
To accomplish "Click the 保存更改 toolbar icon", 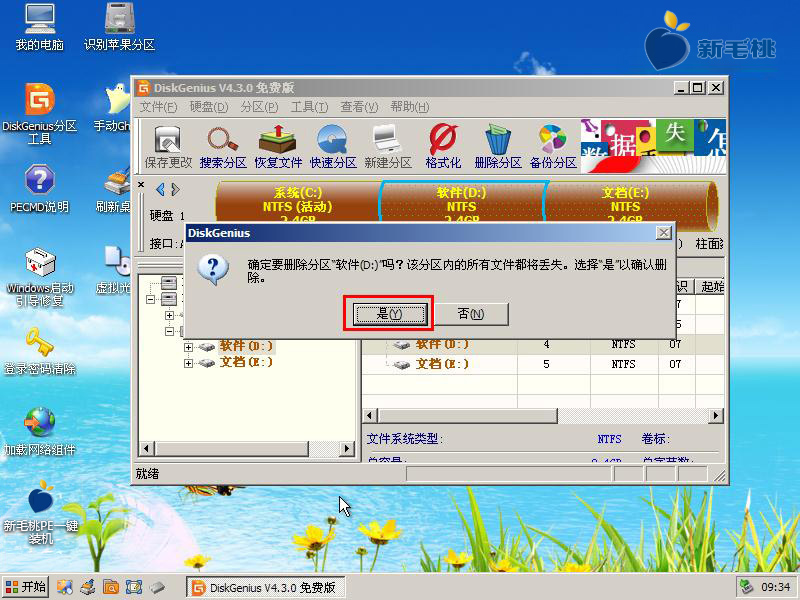I will click(168, 146).
